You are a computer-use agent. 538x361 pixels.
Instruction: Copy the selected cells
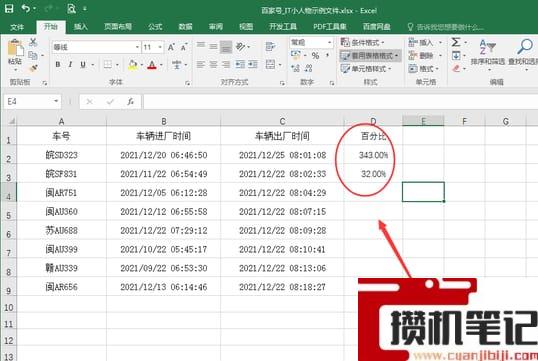pos(33,55)
